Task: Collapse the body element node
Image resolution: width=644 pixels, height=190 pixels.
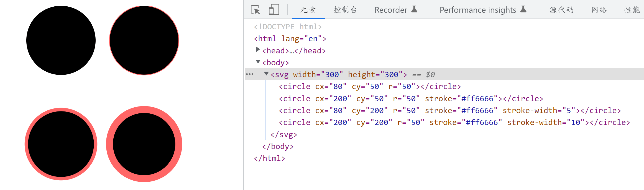Action: [258, 61]
